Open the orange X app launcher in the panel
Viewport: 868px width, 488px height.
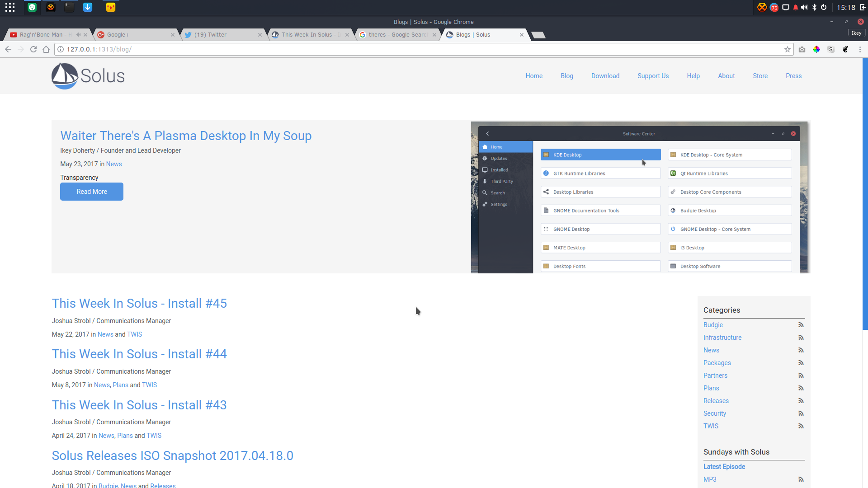click(51, 7)
